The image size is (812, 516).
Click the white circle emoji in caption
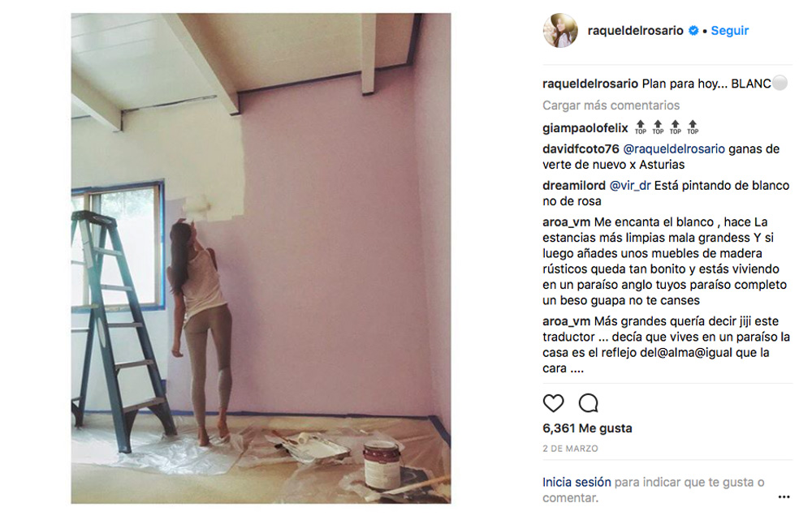click(780, 84)
